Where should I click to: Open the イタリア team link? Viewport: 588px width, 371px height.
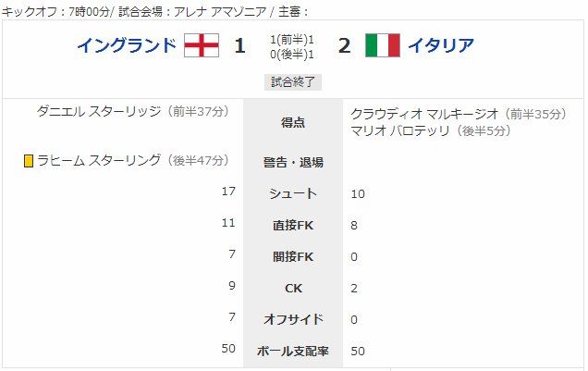[441, 45]
